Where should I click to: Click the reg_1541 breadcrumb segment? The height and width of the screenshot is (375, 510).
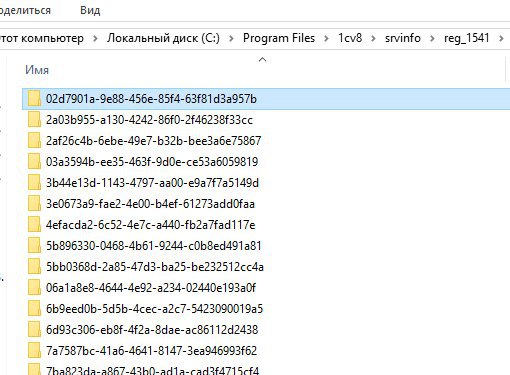tap(467, 38)
